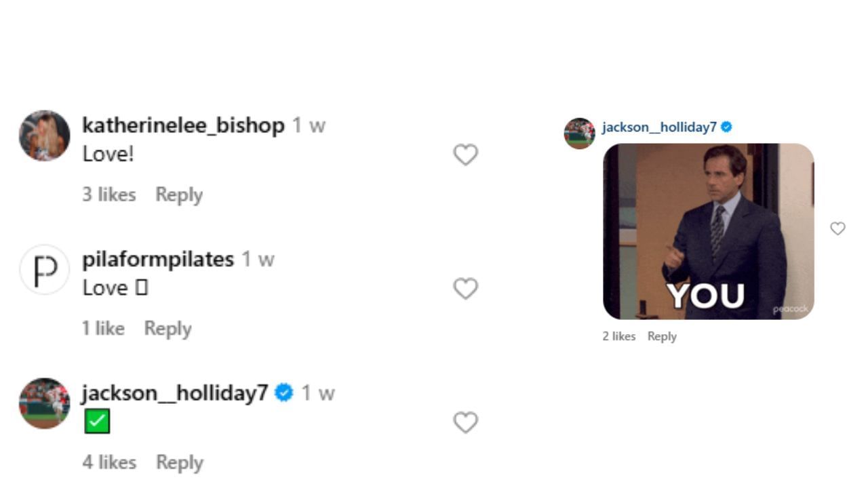Screen dimensions: 868x488
Task: Like katherinelee_bishop's "Love!" comment
Action: coord(465,155)
